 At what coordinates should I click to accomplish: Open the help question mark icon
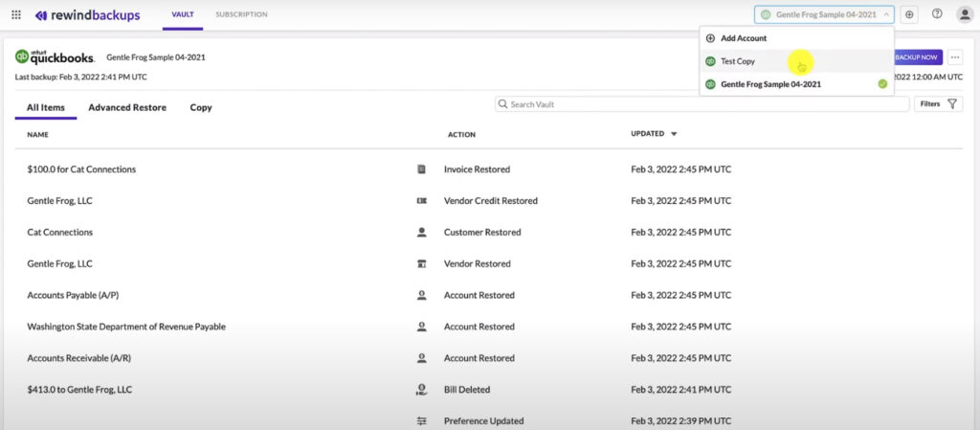point(937,14)
